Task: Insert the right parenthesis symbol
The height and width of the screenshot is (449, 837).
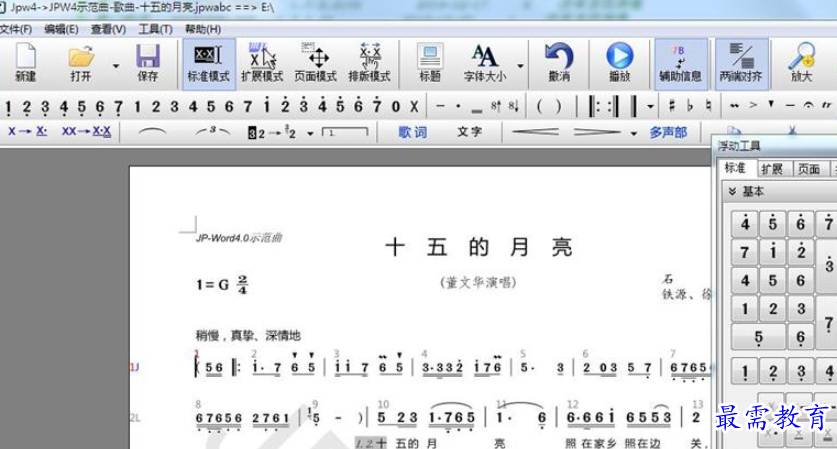Action: (558, 107)
